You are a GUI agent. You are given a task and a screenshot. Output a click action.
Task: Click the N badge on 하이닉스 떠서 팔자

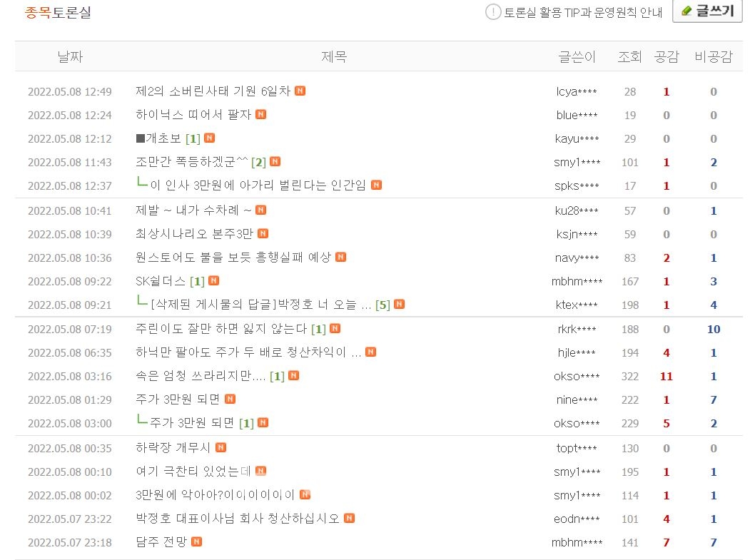tap(263, 115)
